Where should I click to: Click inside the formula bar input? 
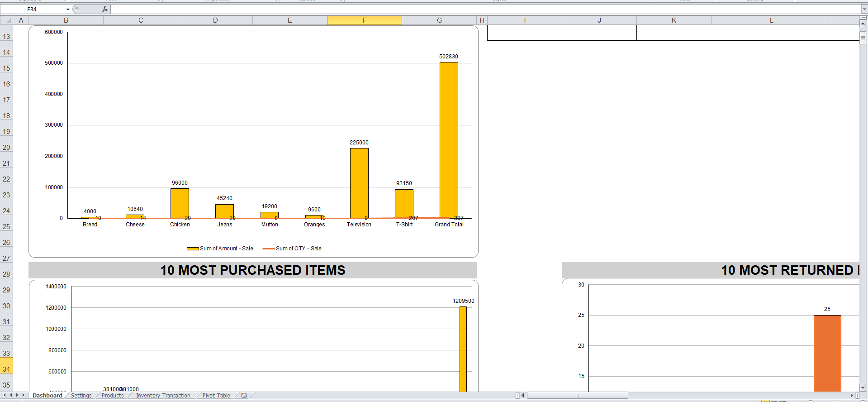click(x=486, y=9)
